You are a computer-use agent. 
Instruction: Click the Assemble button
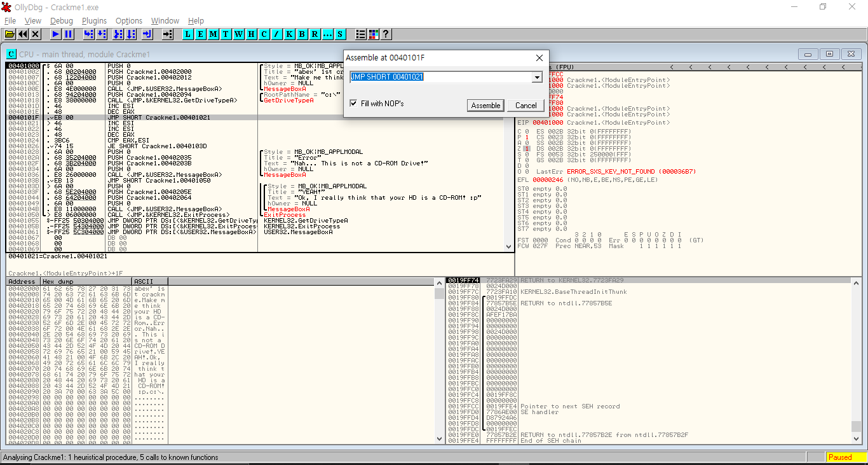pyautogui.click(x=486, y=106)
